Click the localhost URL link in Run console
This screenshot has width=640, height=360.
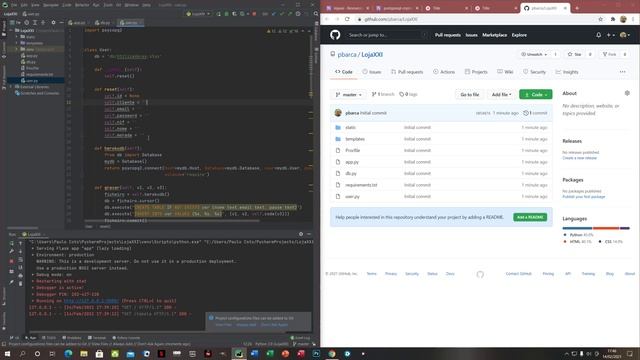(91, 301)
